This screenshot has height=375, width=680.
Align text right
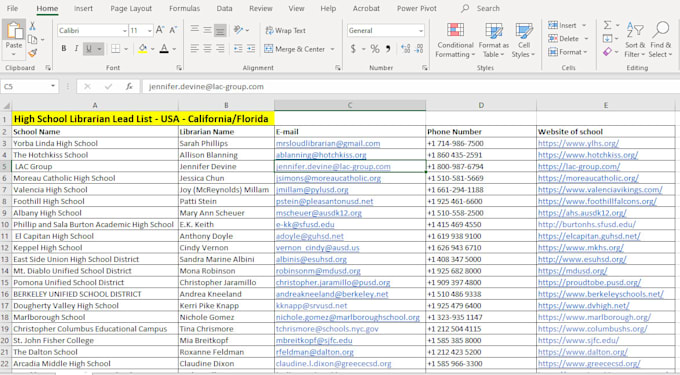click(x=220, y=49)
